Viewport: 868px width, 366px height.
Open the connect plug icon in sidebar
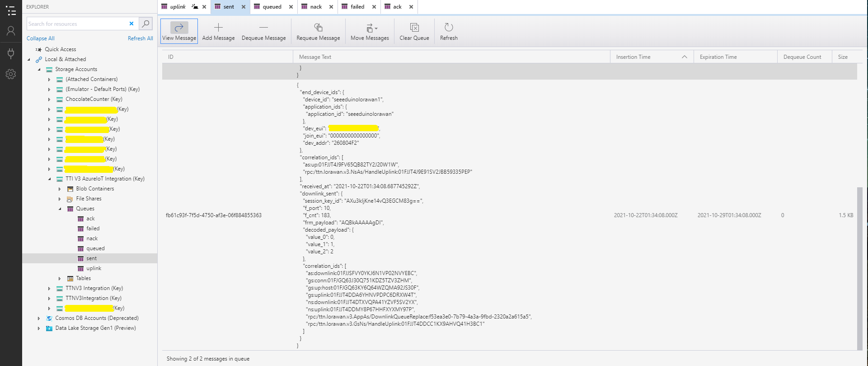11,53
